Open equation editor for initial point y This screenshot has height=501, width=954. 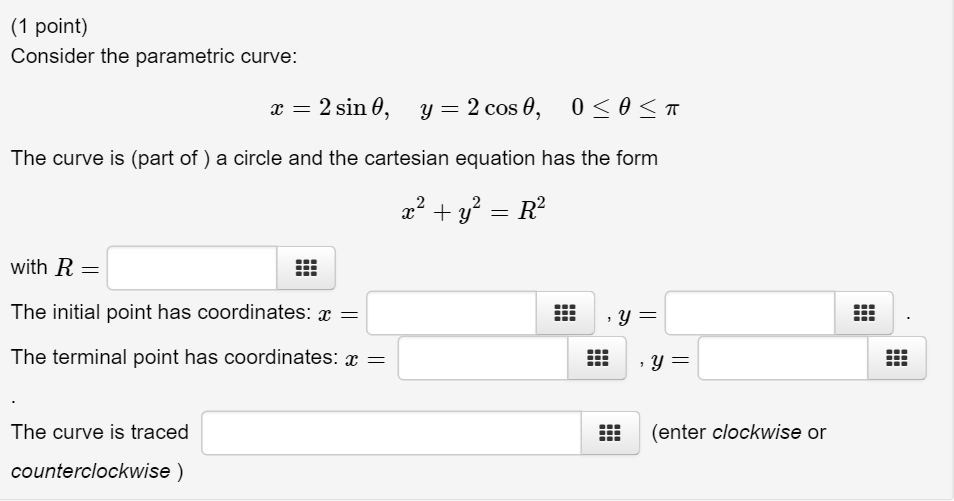[864, 313]
